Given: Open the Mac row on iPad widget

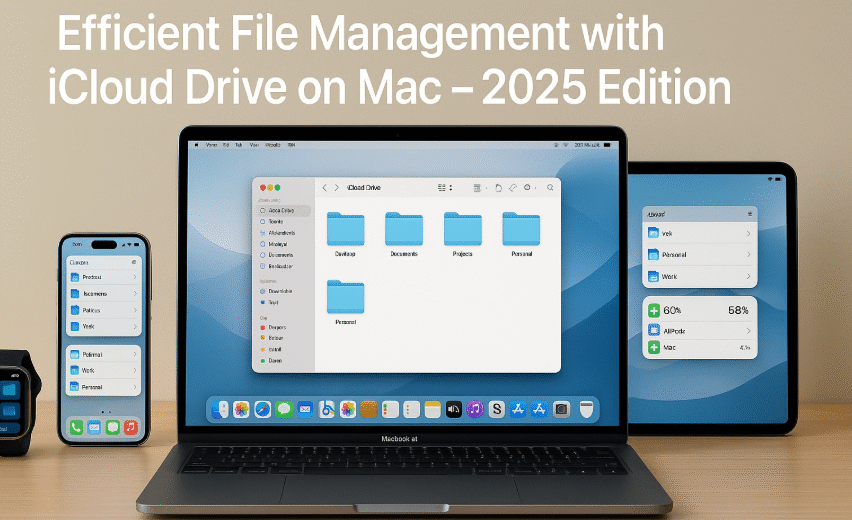Looking at the screenshot, I should point(700,347).
